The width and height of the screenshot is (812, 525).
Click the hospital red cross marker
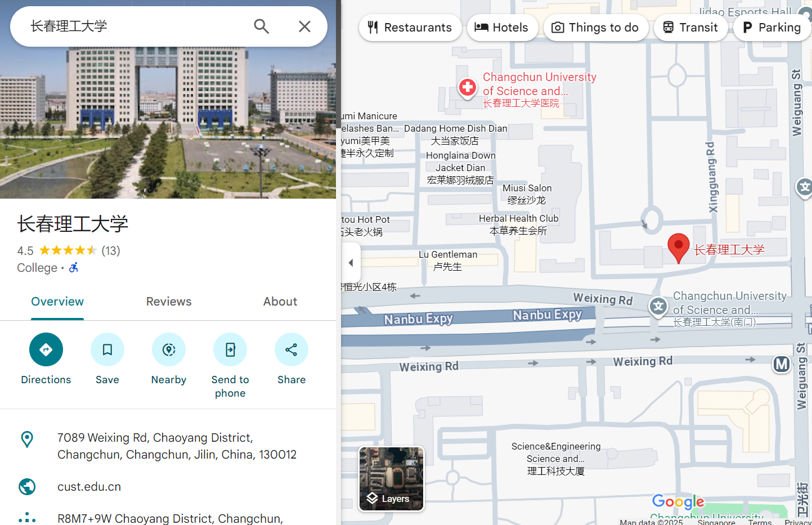pyautogui.click(x=467, y=88)
